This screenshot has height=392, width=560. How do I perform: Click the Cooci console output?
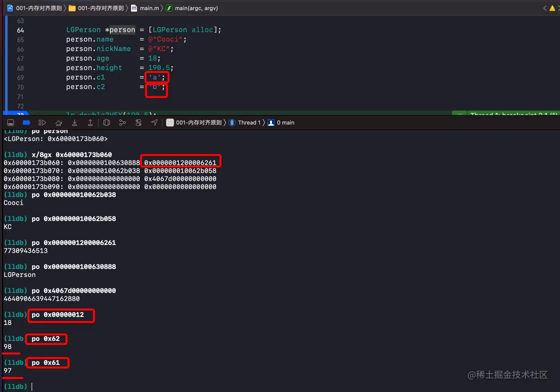[13, 202]
